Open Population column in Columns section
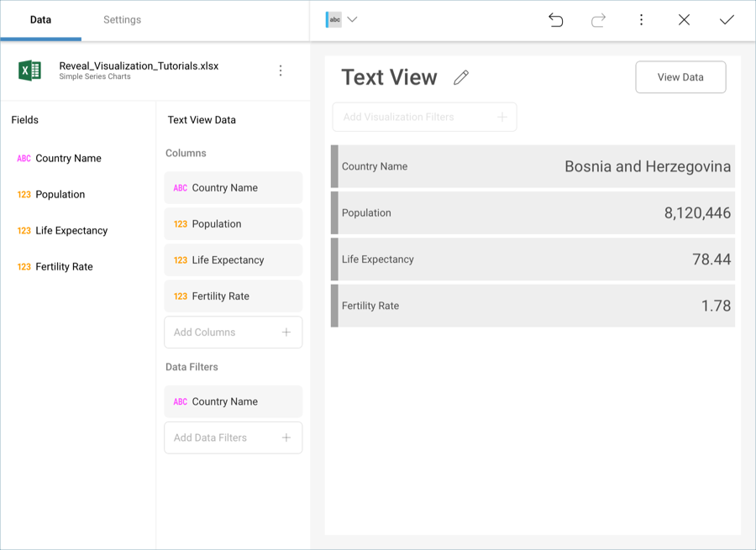 tap(233, 224)
